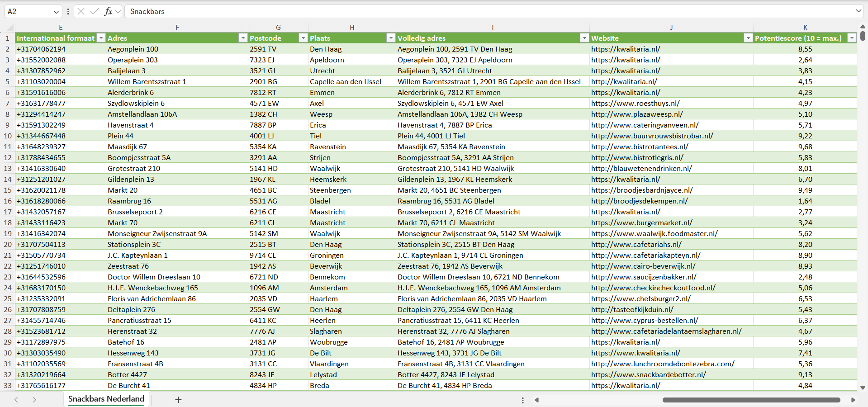The height and width of the screenshot is (407, 868).
Task: Click horizontal scrollbar right arrow
Action: [x=853, y=400]
